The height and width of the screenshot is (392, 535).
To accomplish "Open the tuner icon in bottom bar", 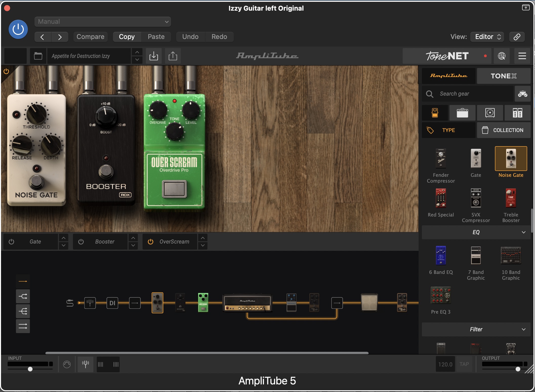I will click(x=86, y=364).
